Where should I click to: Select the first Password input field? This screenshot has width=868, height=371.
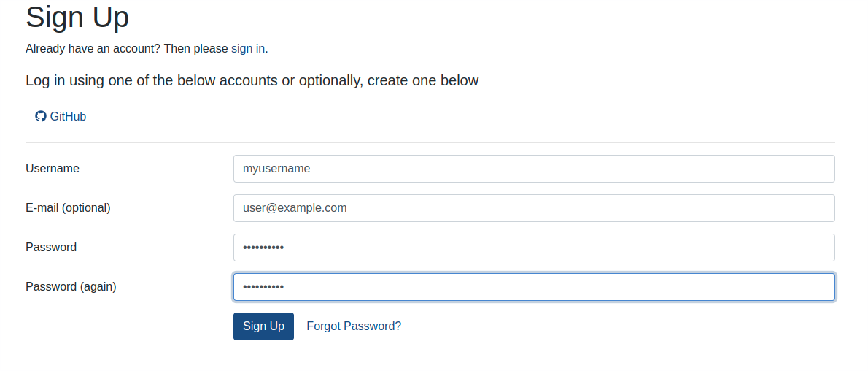pos(534,248)
